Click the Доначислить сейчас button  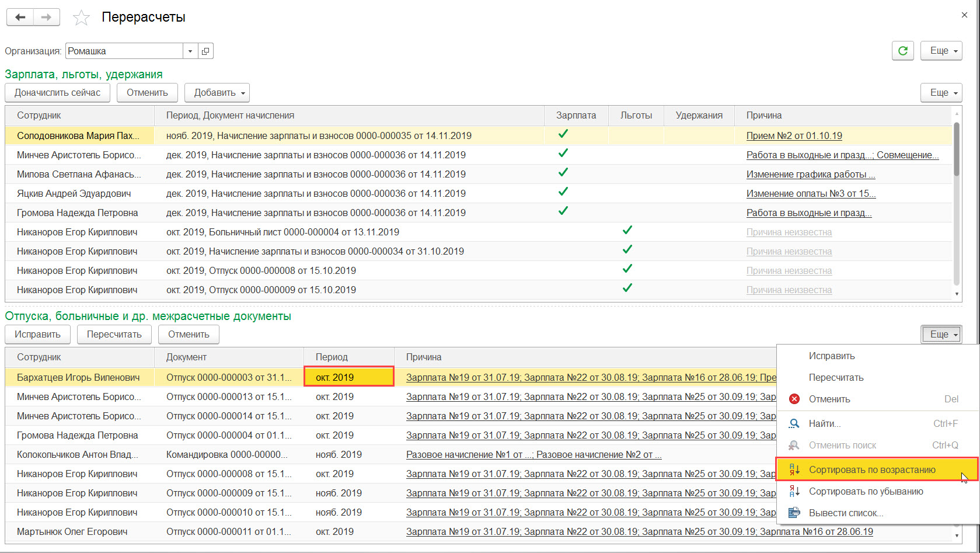click(58, 93)
